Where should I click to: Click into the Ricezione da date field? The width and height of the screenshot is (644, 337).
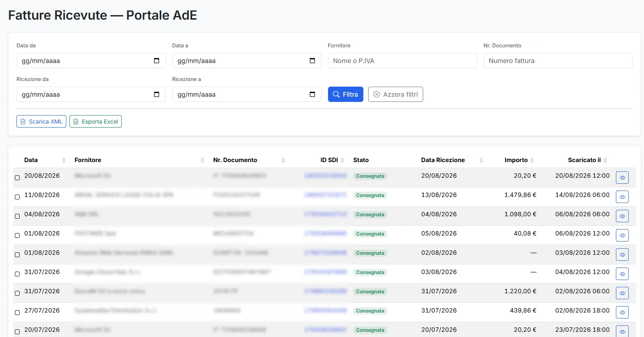91,94
